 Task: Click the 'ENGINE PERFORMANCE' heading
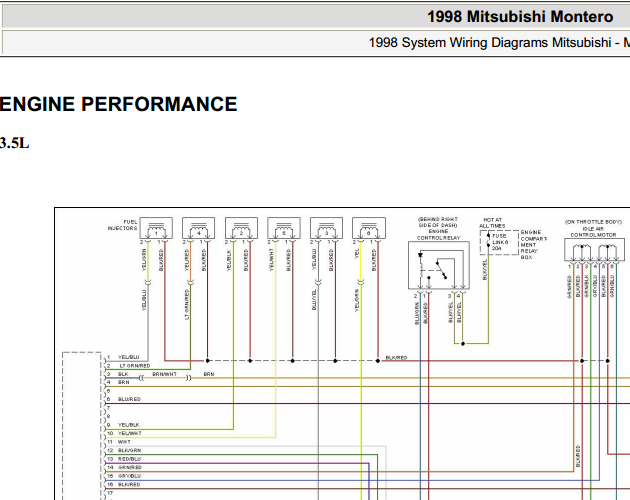click(x=118, y=104)
